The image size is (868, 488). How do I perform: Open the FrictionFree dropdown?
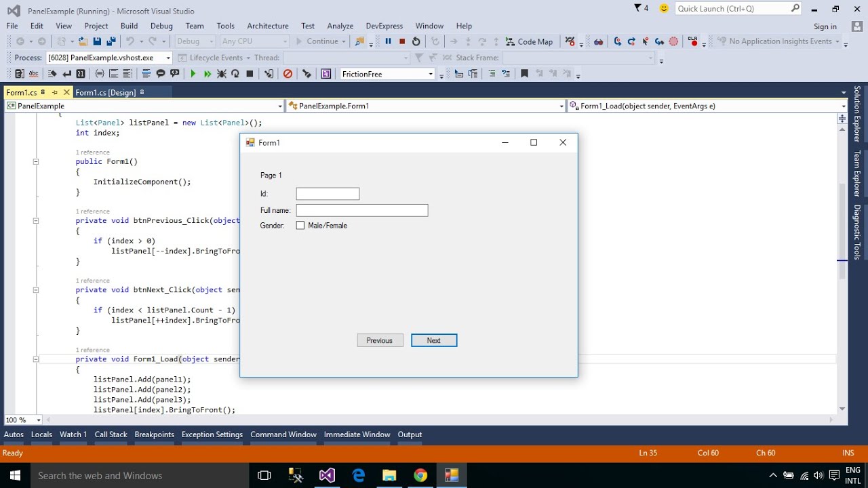431,74
